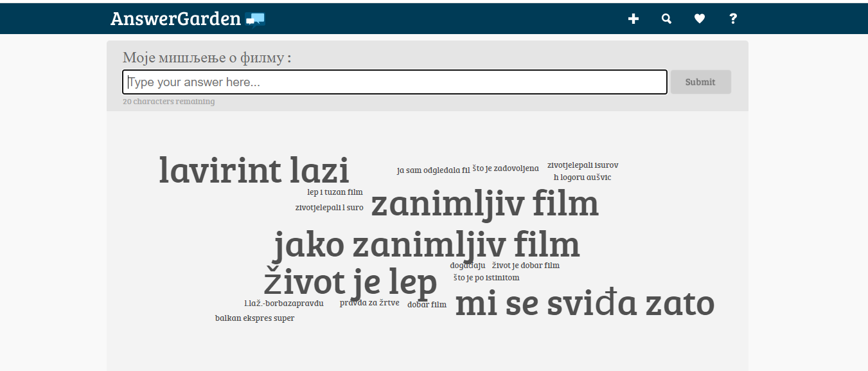Open help with the question mark icon
Screen dimensions: 868x371
[733, 19]
